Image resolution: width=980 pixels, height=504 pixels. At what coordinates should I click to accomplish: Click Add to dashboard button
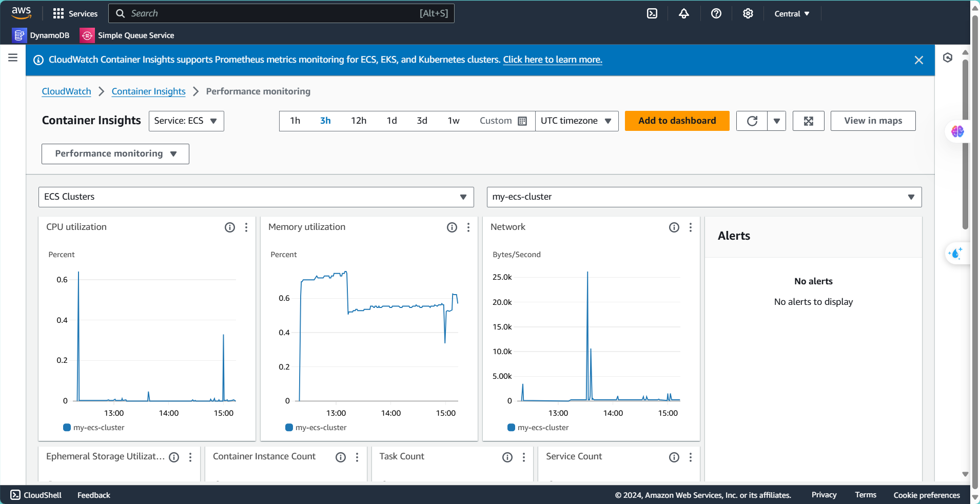tap(677, 121)
